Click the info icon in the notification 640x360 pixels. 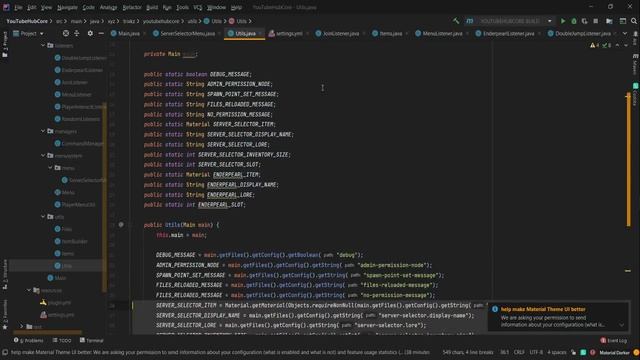tap(495, 309)
